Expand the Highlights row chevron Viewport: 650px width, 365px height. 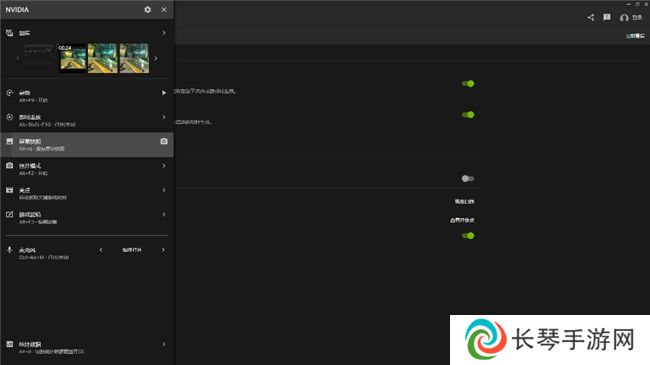(x=164, y=190)
